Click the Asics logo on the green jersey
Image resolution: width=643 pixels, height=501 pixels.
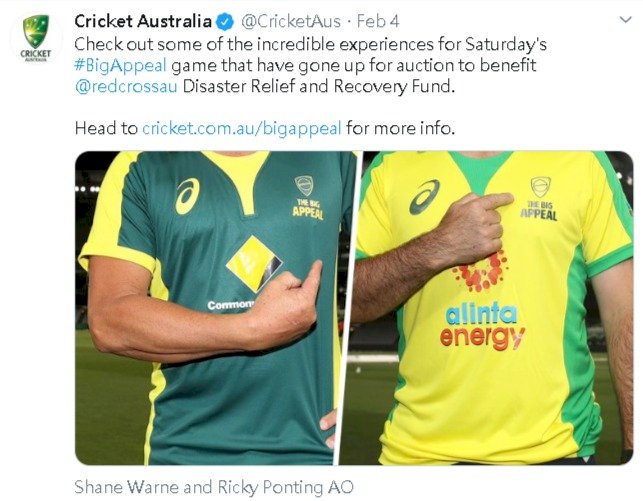click(x=187, y=196)
